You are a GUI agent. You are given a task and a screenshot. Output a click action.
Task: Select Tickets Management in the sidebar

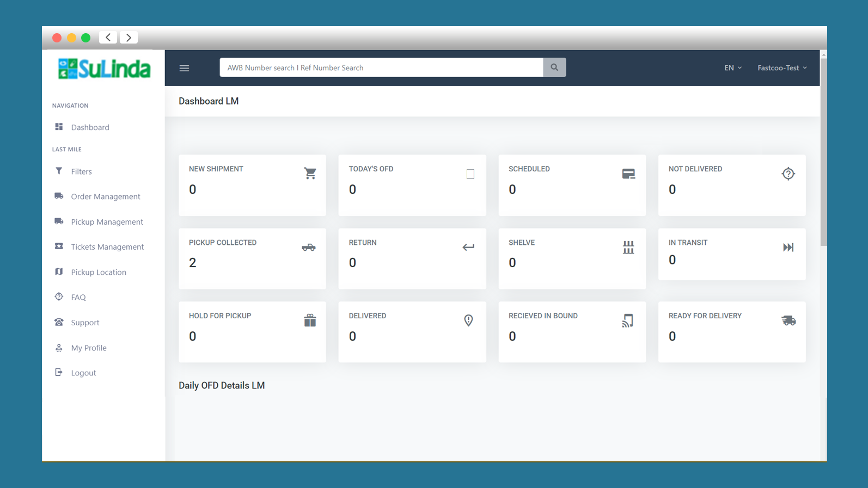107,247
